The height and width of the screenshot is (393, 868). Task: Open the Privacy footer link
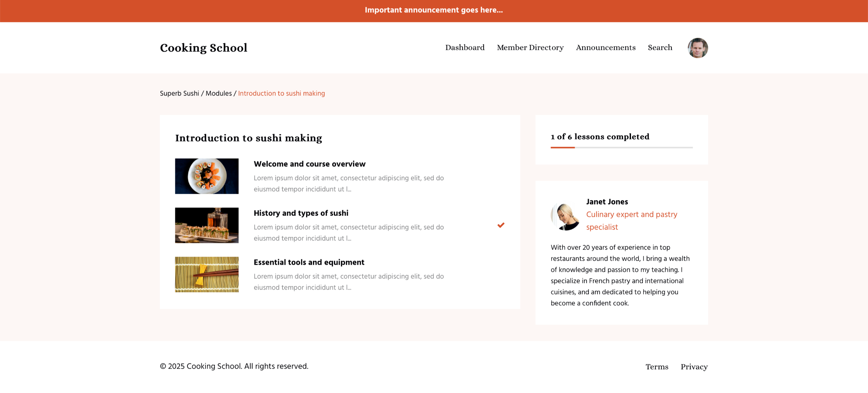pyautogui.click(x=694, y=367)
